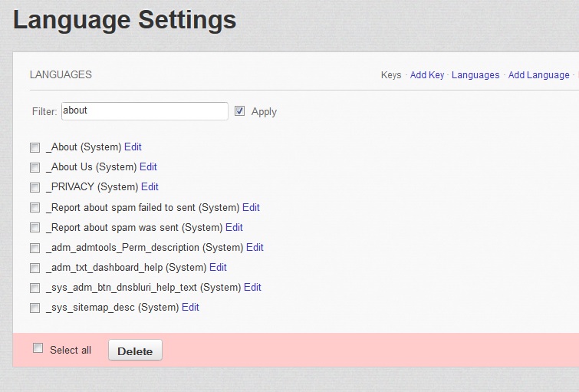This screenshot has height=392, width=579.
Task: Click in the Filter text field
Action: 144,111
